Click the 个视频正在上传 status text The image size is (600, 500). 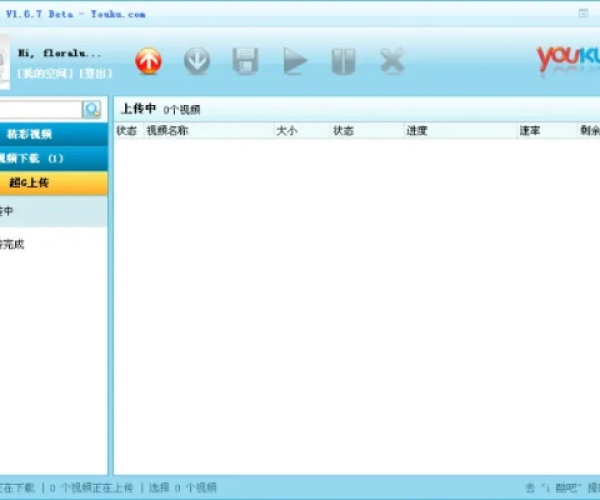click(91, 488)
